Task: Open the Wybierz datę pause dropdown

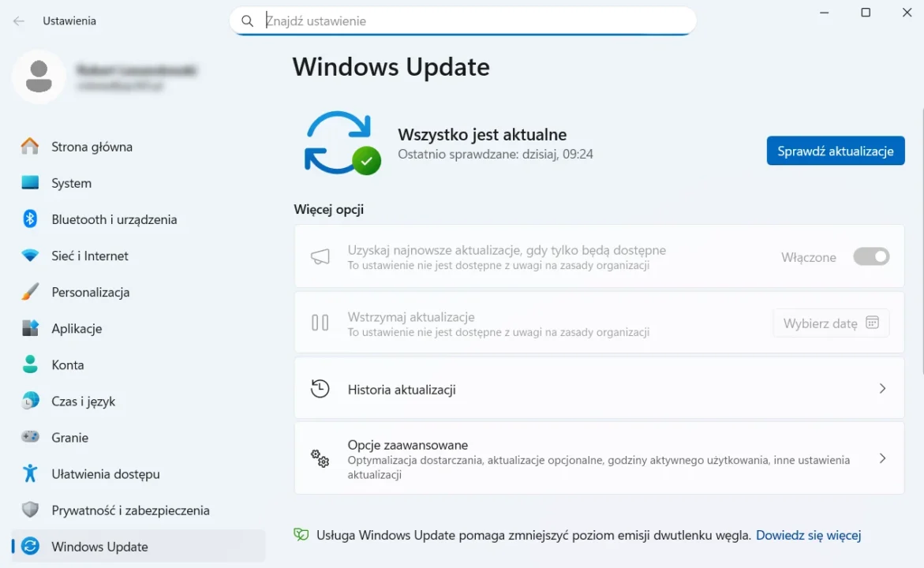Action: 831,323
